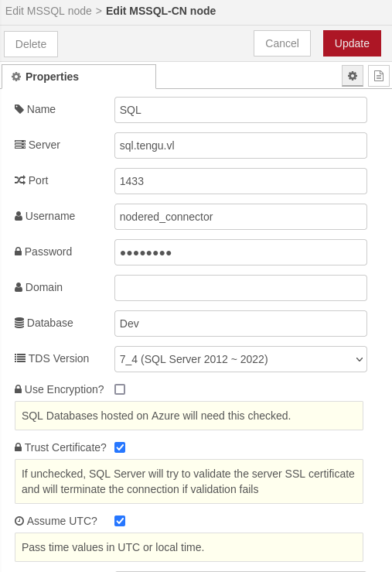Screen dimensions: 392x572
Task: Click 'Pass time values in UTC' hint
Action: point(113,547)
